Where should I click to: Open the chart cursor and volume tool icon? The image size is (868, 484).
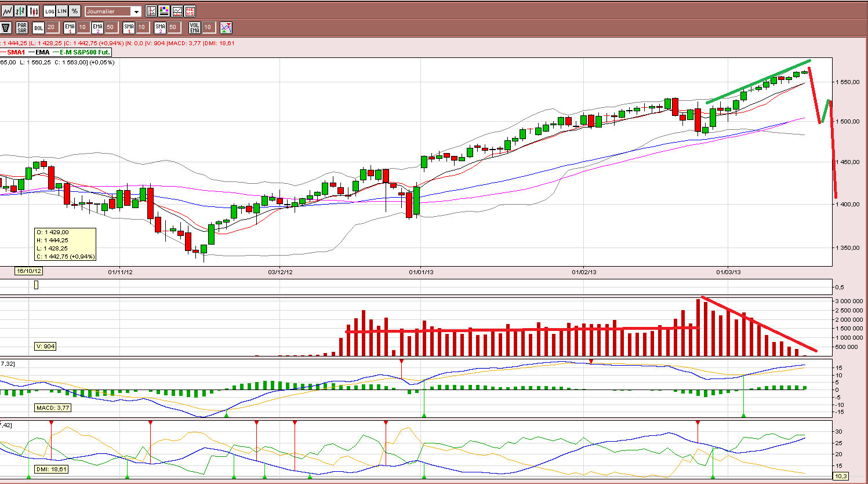click(151, 11)
